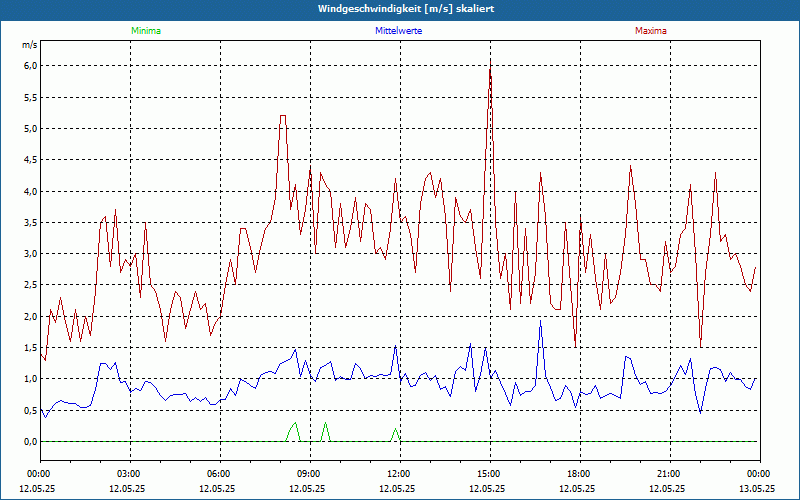800x500 pixels.
Task: Select the red Maxima legend label
Action: (x=651, y=31)
